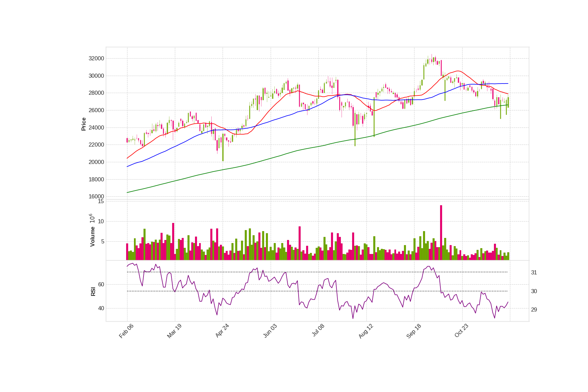Click the 16000 price axis label

(x=96, y=197)
